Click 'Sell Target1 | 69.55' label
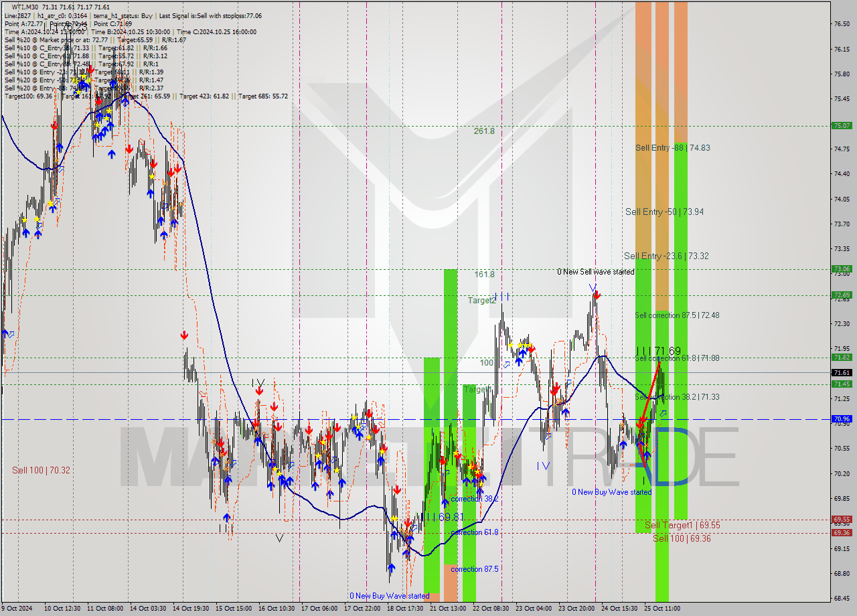 [x=682, y=525]
